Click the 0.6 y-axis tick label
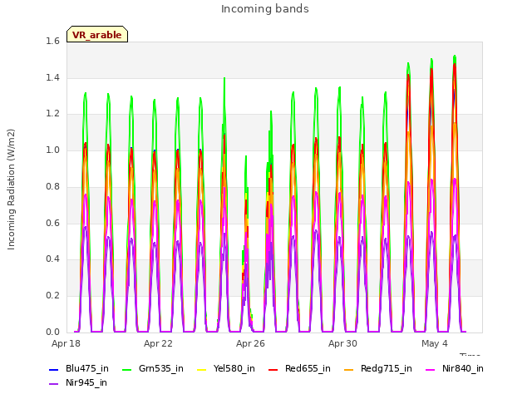This screenshot has width=532, height=399. point(52,223)
